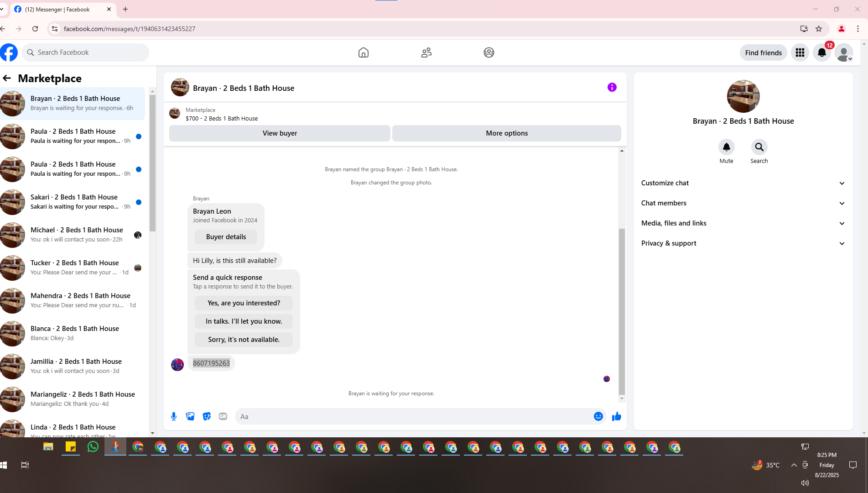The width and height of the screenshot is (868, 493).
Task: Open Task View on the taskbar
Action: pyautogui.click(x=25, y=465)
